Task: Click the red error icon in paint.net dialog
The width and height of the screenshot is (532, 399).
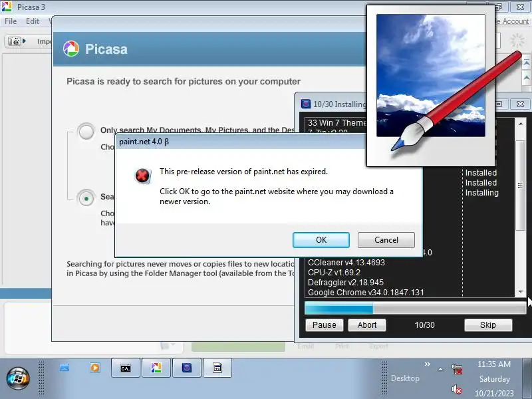Action: pos(142,176)
